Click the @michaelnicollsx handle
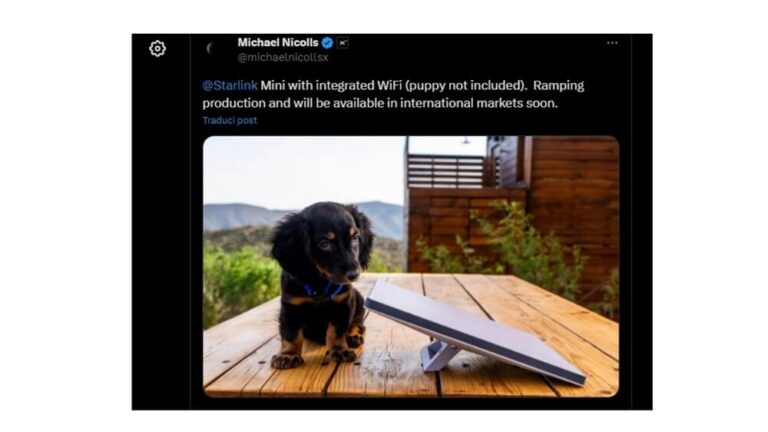This screenshot has width=768, height=432. (283, 57)
